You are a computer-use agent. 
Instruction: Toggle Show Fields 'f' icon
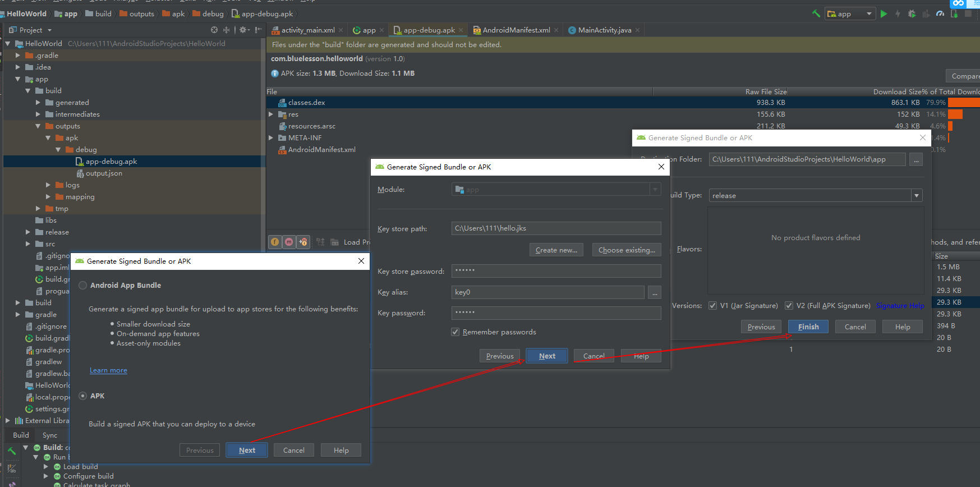(275, 242)
